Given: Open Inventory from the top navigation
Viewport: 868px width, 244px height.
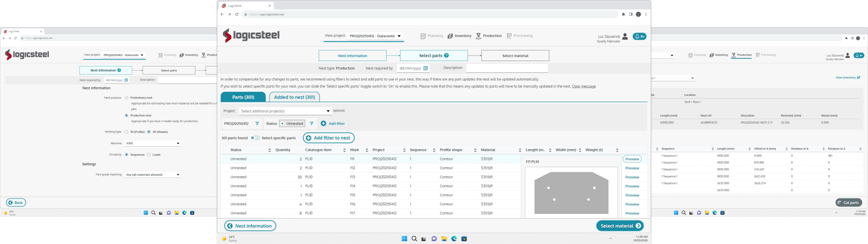Looking at the screenshot, I should pos(459,36).
